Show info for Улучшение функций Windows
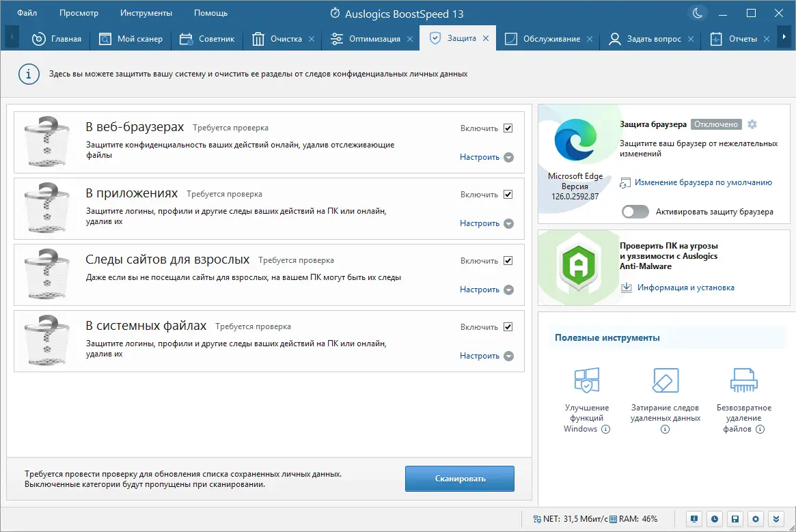796x532 pixels. point(605,429)
